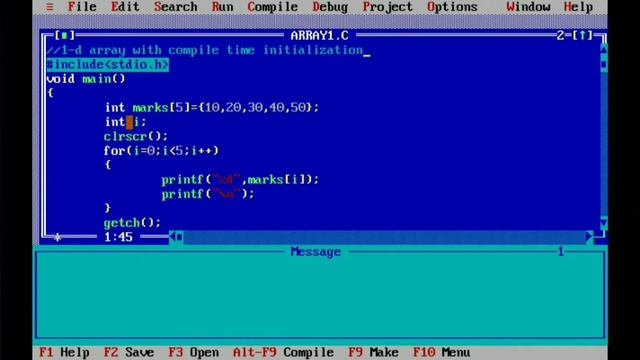640x360 pixels.
Task: Click the horizontal scrollbar right arrow
Action: [589, 237]
